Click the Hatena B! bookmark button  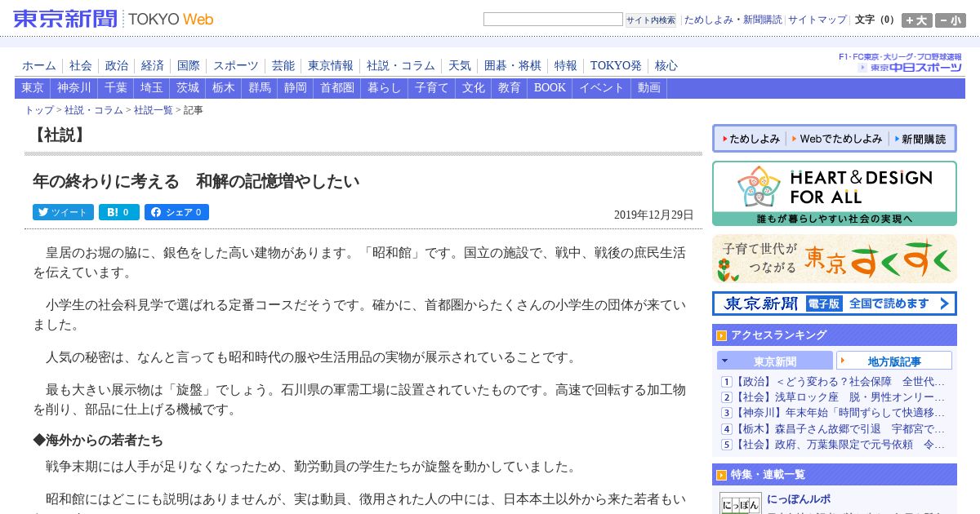(119, 212)
